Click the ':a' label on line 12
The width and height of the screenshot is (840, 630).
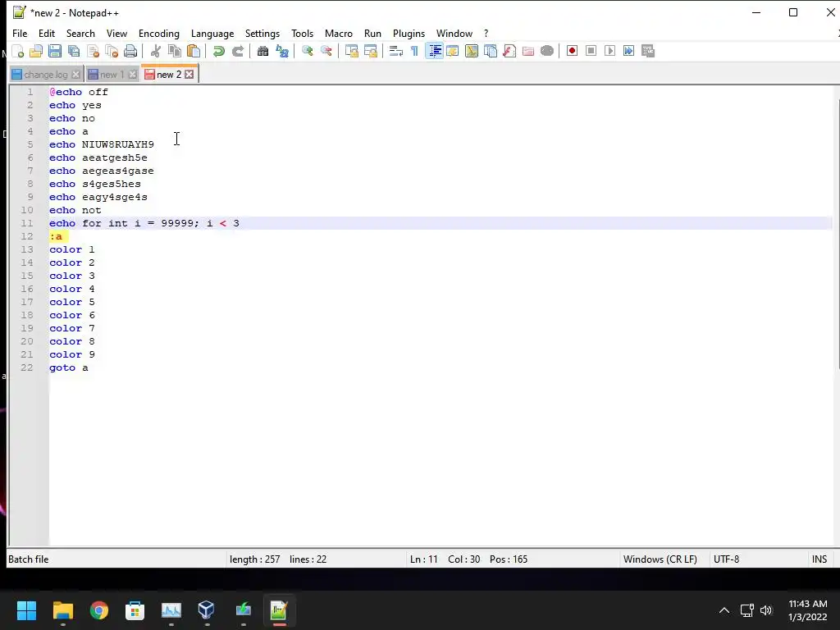pyautogui.click(x=56, y=236)
